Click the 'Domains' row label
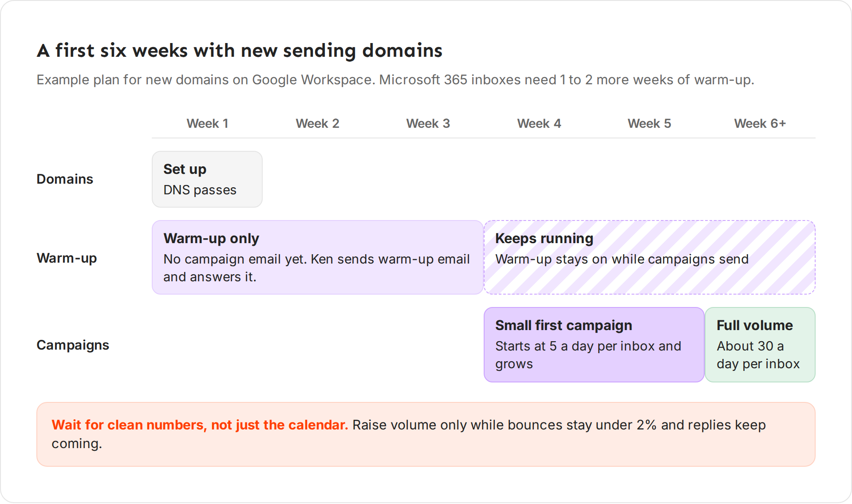Screen dimensions: 852x504 pos(65,179)
